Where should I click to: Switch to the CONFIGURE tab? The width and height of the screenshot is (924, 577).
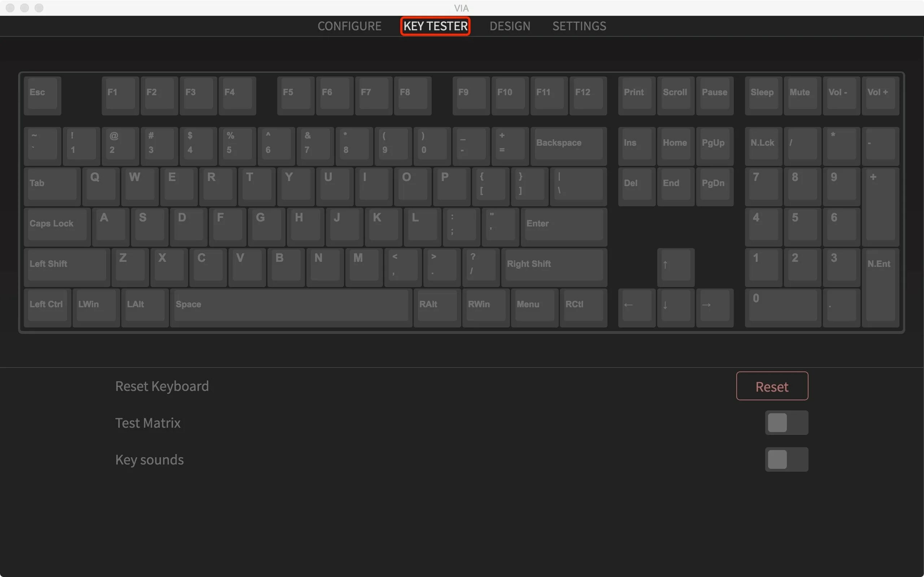(349, 26)
